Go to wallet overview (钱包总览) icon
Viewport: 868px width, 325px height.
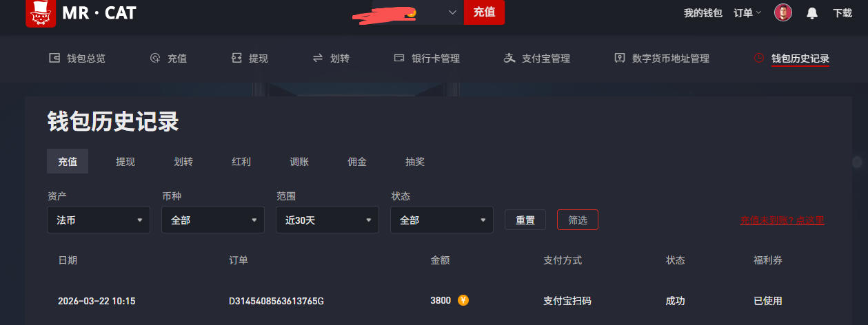coord(54,59)
